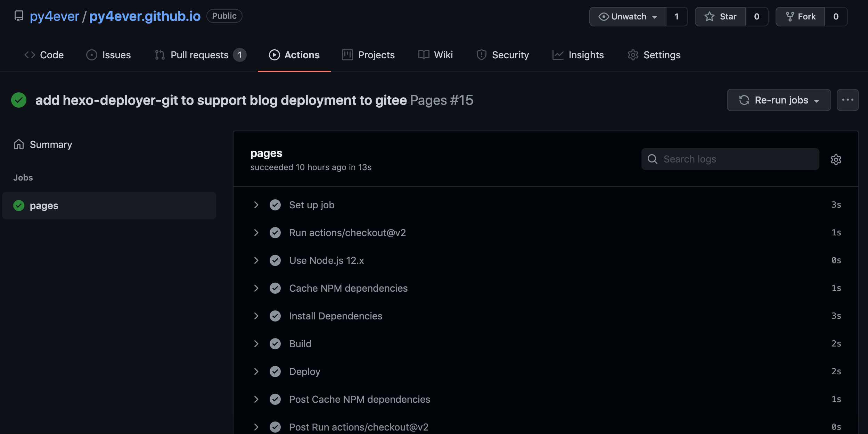Viewport: 868px width, 434px height.
Task: Open the repository book icon next to py4ever
Action: [x=18, y=16]
